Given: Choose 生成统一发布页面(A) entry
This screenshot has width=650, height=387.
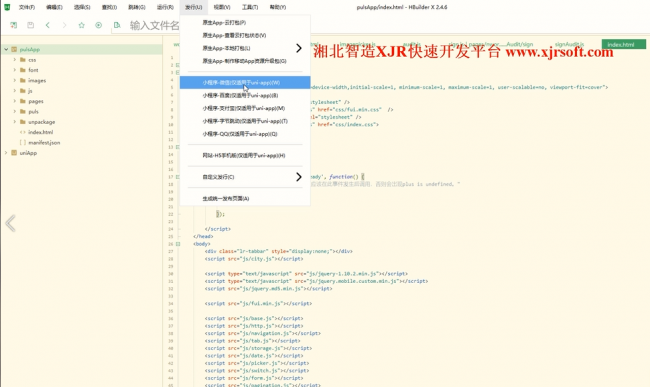Looking at the screenshot, I should pyautogui.click(x=245, y=198).
